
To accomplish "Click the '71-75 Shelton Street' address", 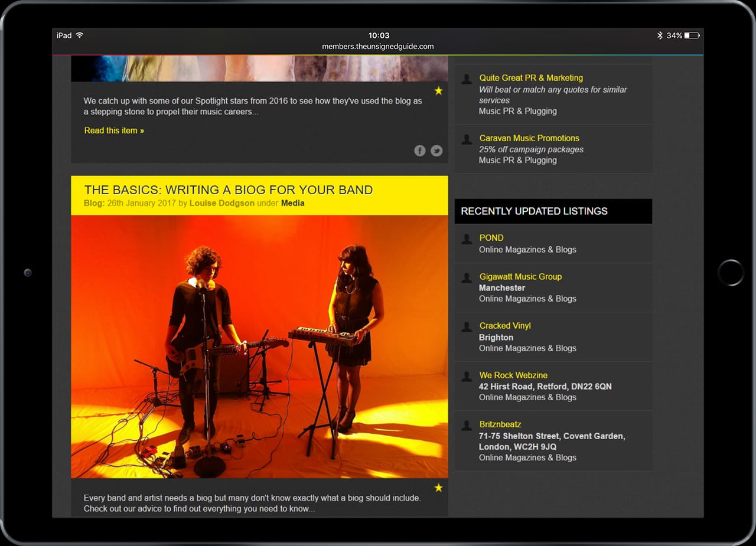I will [x=552, y=441].
